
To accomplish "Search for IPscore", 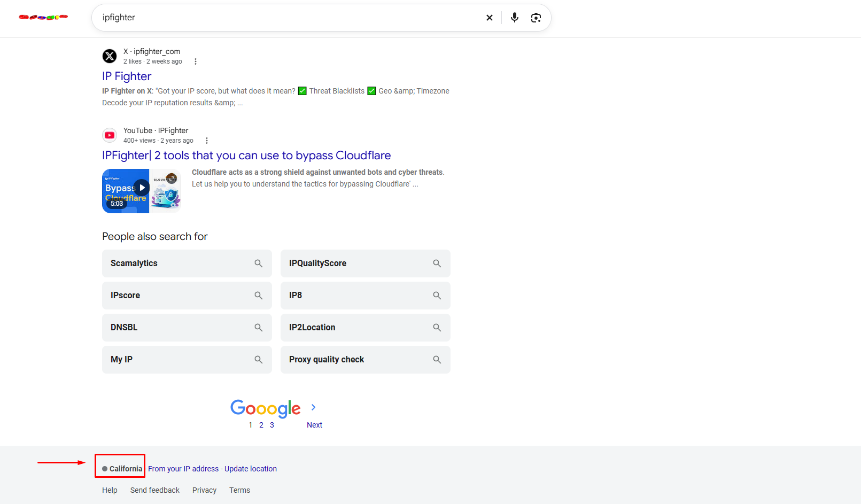I will point(187,296).
